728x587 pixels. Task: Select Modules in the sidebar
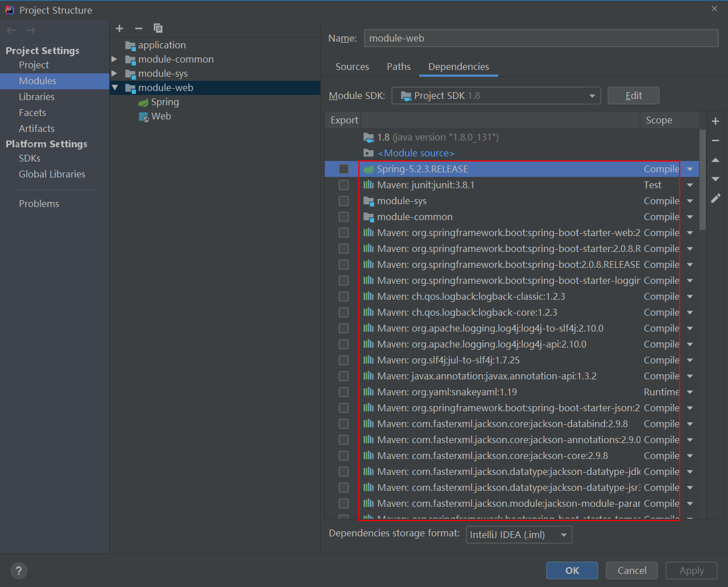tap(55, 81)
